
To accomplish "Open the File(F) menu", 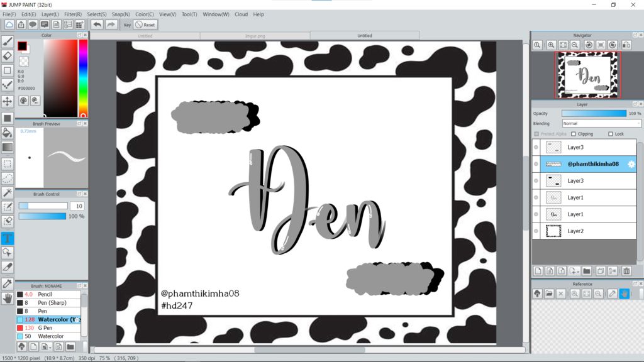I will [x=9, y=14].
